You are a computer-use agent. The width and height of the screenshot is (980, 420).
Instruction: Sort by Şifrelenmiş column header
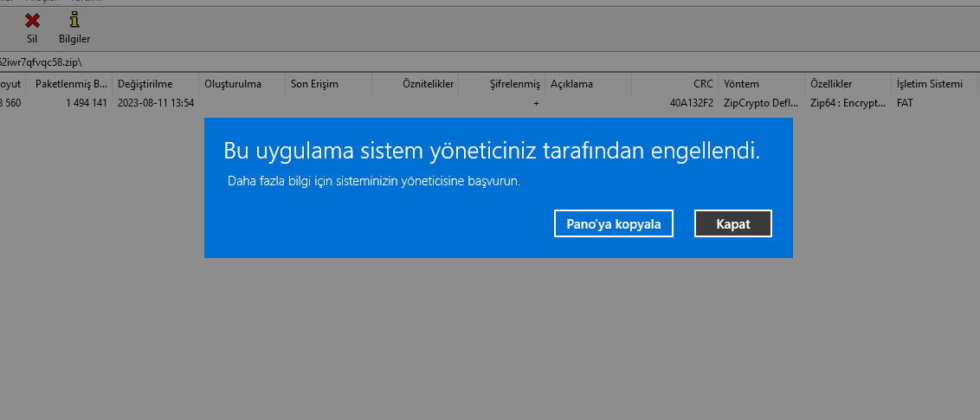(502, 84)
